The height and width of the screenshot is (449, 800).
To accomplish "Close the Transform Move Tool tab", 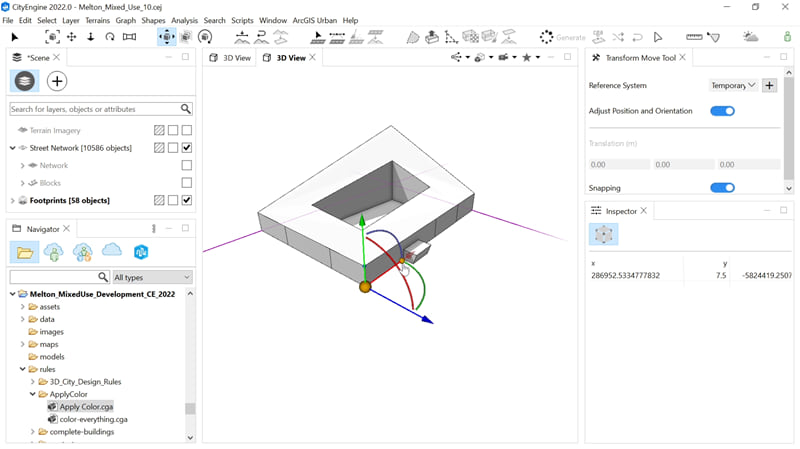I will click(682, 58).
